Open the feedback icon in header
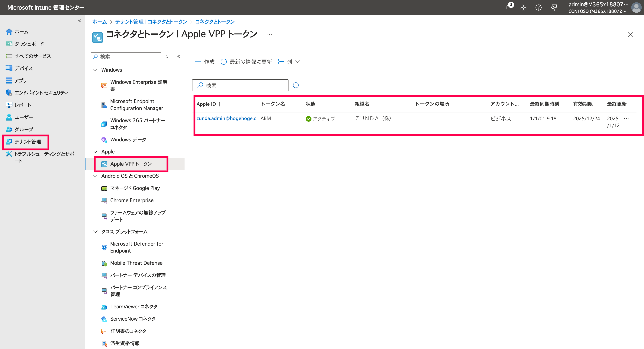The image size is (644, 349). coord(554,8)
